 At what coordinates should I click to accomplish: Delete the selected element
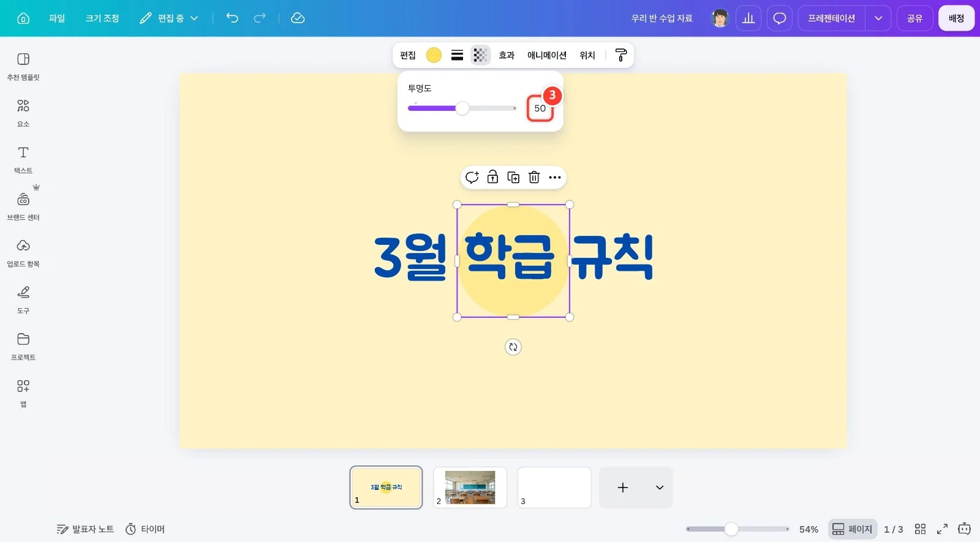click(534, 178)
